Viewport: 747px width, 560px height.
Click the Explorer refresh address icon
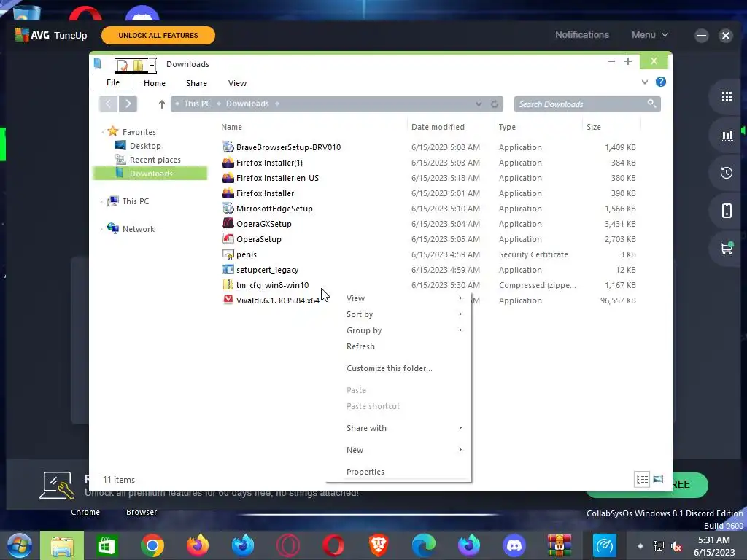(x=495, y=104)
